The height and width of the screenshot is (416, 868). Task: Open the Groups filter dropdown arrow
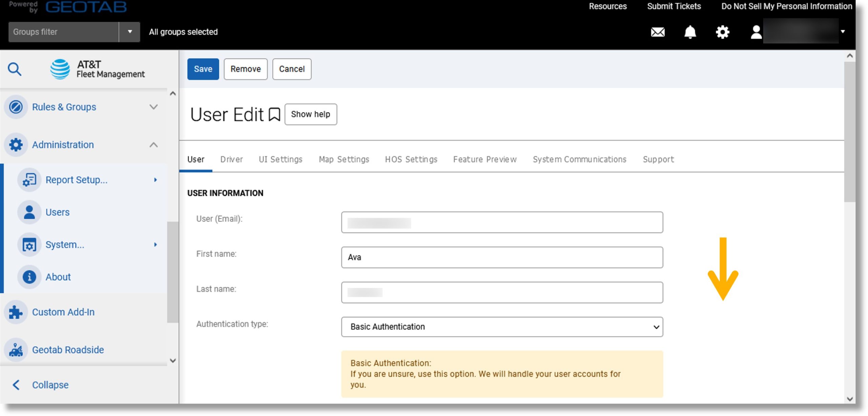pyautogui.click(x=130, y=32)
